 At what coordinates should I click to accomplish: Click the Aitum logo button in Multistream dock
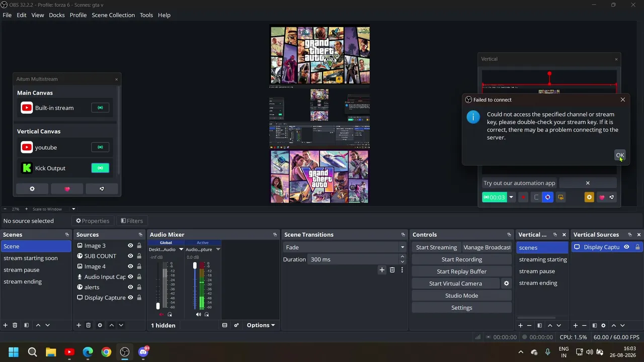click(102, 189)
